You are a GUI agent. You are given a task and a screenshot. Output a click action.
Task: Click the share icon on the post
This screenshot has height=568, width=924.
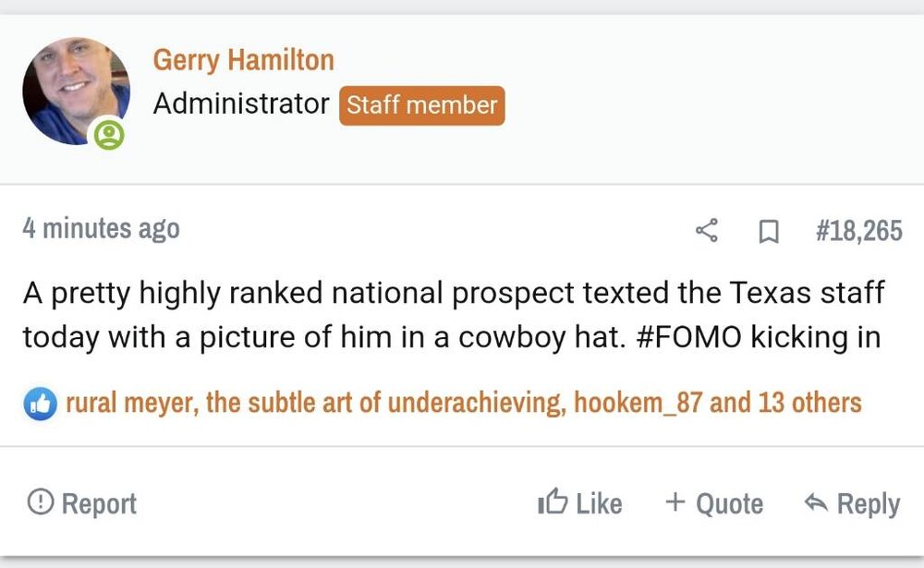pyautogui.click(x=707, y=230)
